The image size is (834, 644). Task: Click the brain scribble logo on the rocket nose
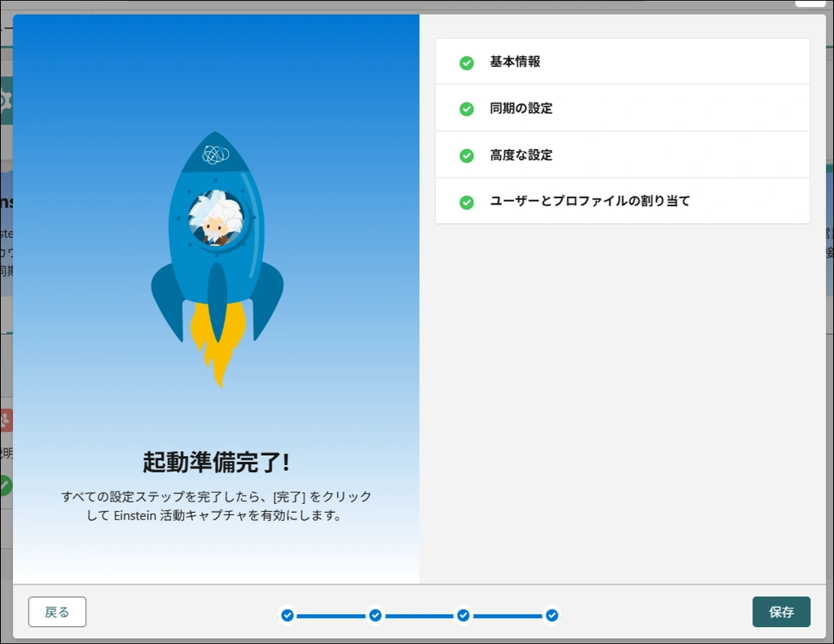click(215, 154)
